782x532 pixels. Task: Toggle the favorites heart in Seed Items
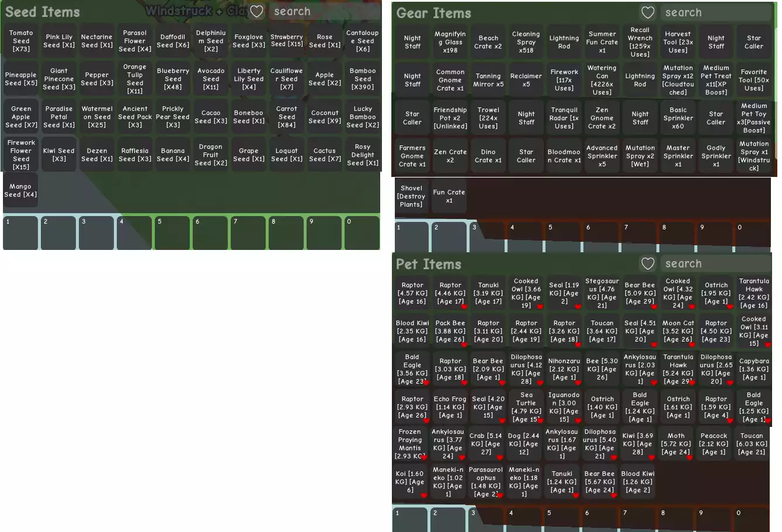point(256,12)
